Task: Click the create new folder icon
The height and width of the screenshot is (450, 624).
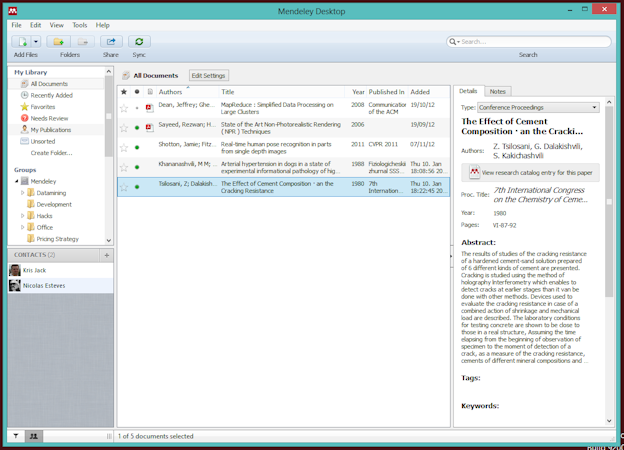Action: coord(58,41)
